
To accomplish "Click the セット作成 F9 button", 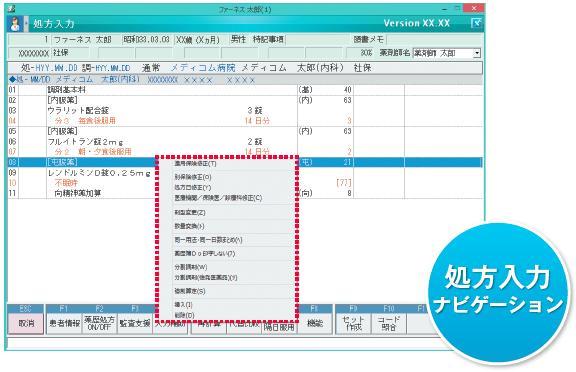I will pos(353,323).
